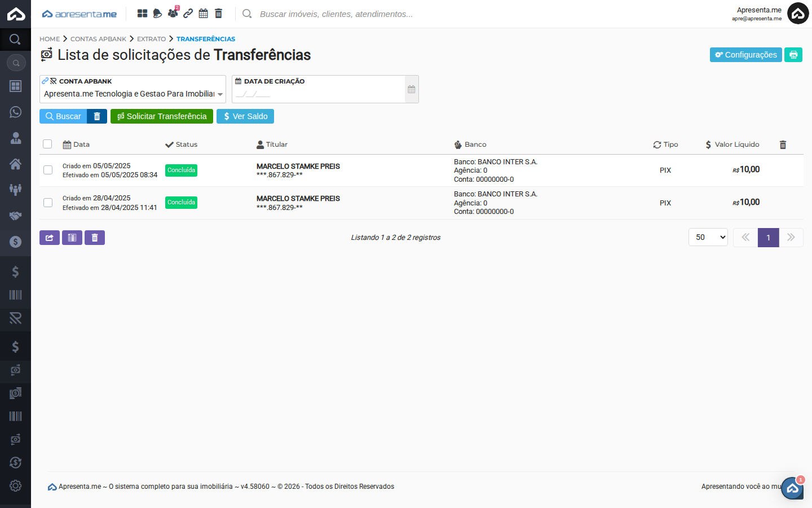Click the purple delete trash icon
The width and height of the screenshot is (812, 508).
click(x=95, y=238)
